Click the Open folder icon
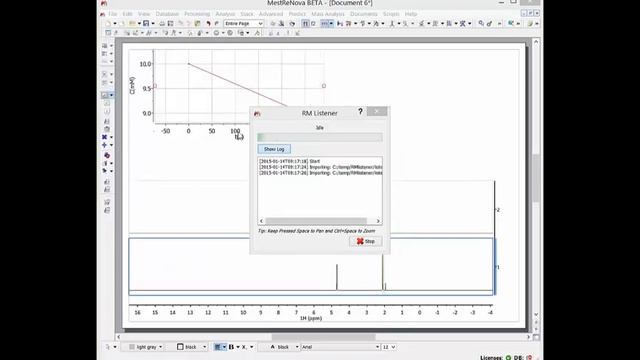Screen dimensions: 640x360 [132, 24]
